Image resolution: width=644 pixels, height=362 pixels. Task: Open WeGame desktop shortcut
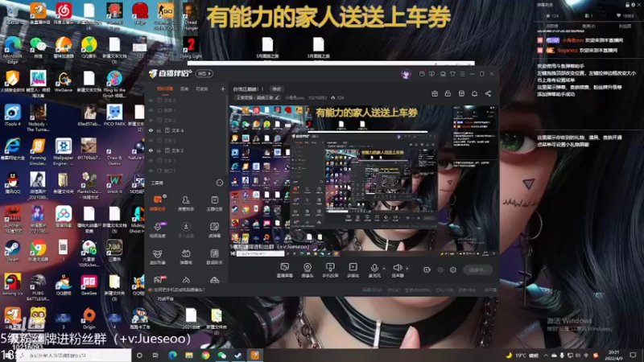coord(64,81)
